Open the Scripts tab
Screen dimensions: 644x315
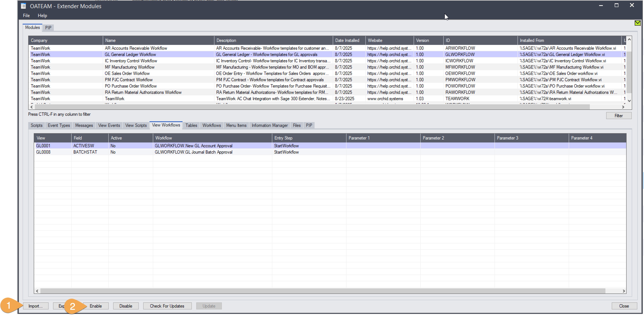(37, 125)
